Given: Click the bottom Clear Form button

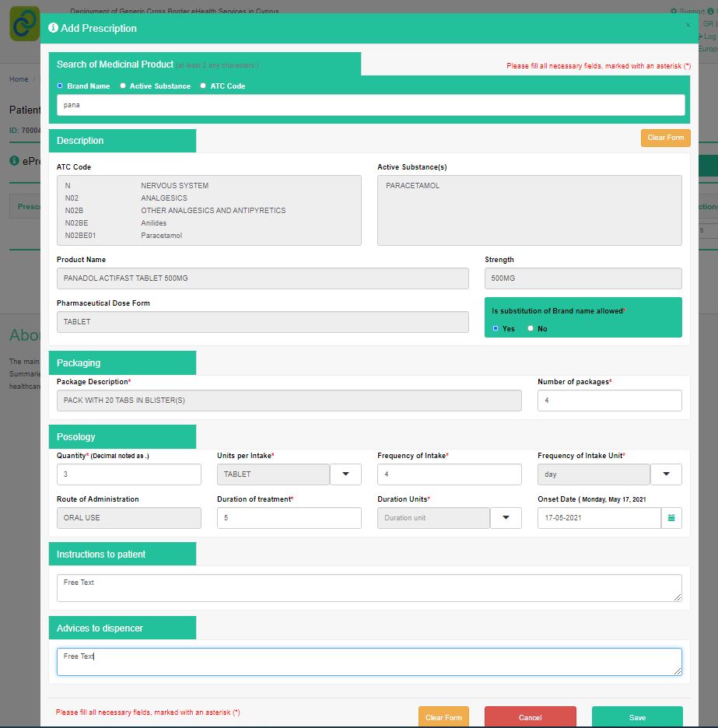Looking at the screenshot, I should (443, 717).
